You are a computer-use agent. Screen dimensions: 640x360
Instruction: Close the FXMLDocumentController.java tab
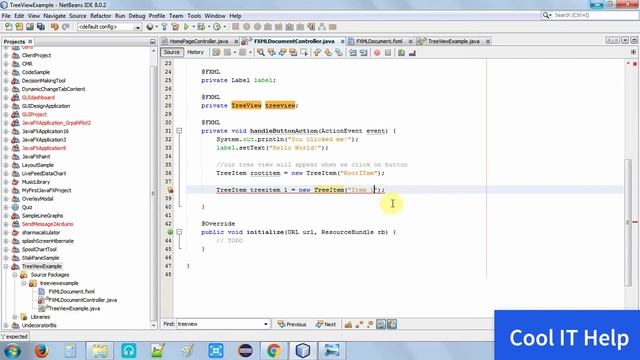(342, 42)
